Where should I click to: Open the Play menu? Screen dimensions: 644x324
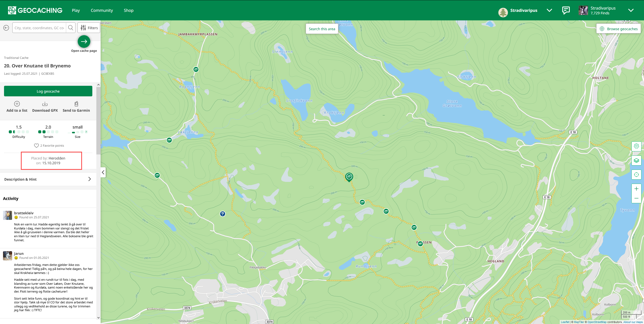(76, 10)
